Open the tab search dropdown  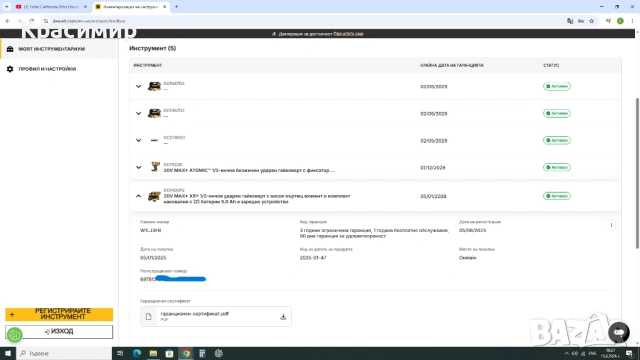point(7,7)
